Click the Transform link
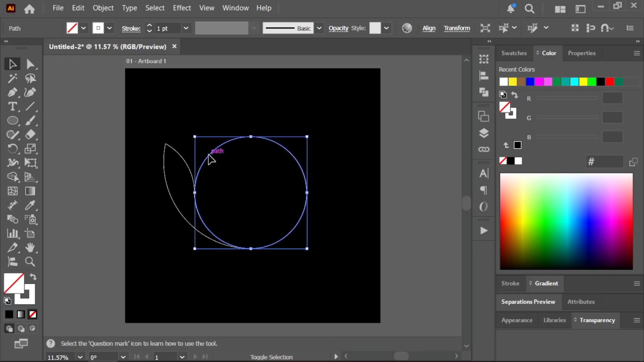The image size is (644, 362). (457, 28)
